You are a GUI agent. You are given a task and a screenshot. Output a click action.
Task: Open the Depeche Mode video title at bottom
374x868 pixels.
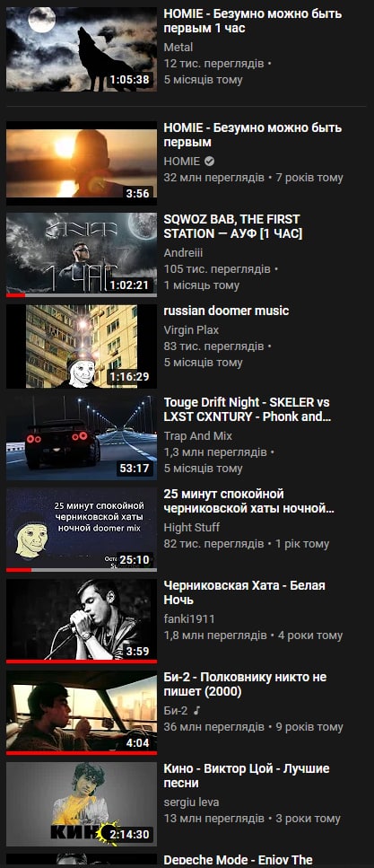tap(238, 860)
